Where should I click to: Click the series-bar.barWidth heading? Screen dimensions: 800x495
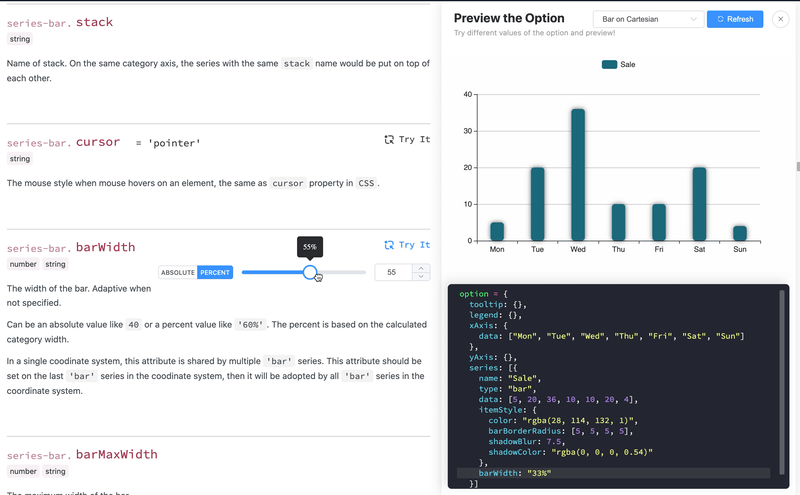click(x=71, y=248)
